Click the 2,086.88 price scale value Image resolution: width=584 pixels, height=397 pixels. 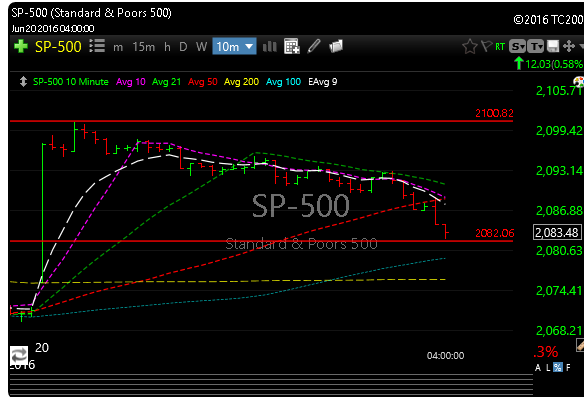[x=559, y=211]
